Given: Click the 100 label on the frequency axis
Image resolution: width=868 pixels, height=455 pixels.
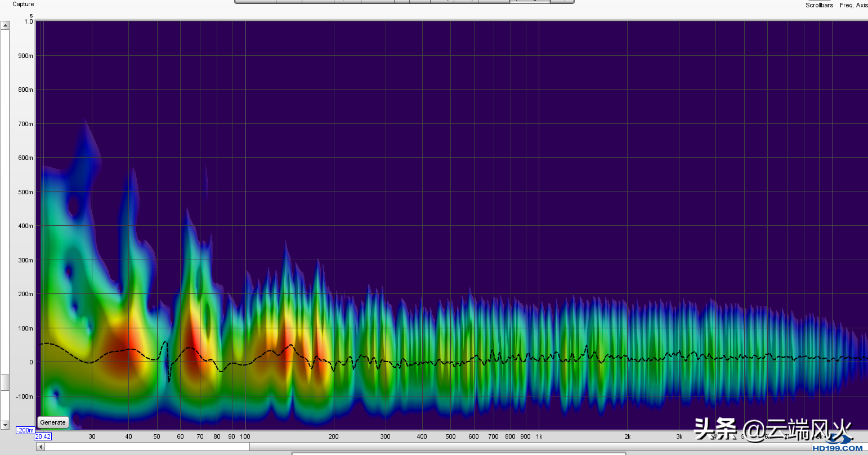Looking at the screenshot, I should pos(245,436).
